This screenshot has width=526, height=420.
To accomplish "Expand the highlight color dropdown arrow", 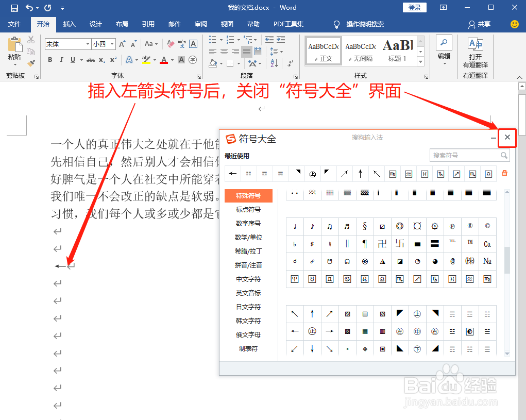I will click(x=155, y=60).
